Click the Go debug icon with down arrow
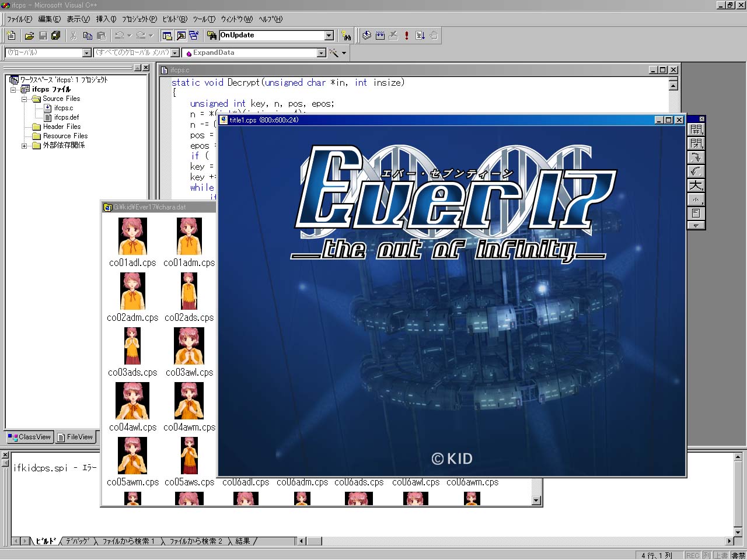This screenshot has height=560, width=747. point(420,36)
